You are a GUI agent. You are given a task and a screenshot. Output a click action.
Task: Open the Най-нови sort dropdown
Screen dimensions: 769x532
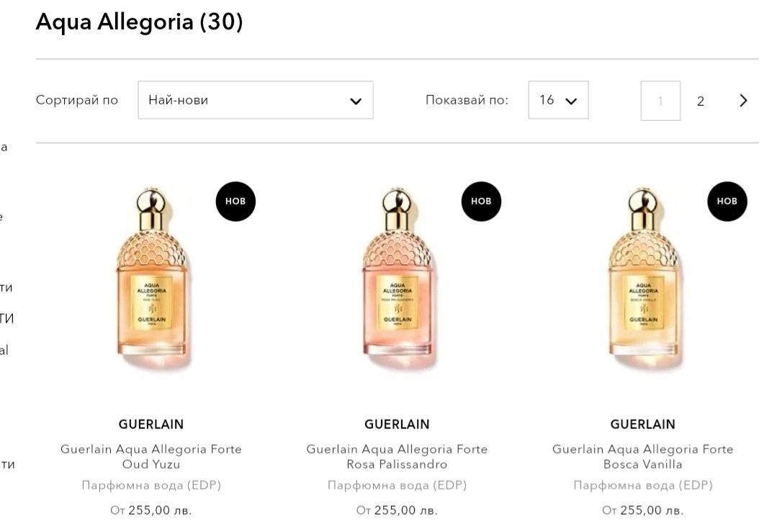click(x=255, y=100)
